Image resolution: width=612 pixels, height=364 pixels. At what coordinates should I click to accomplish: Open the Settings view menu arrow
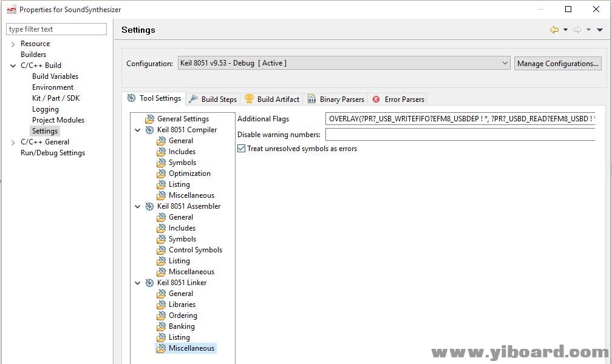coord(599,30)
